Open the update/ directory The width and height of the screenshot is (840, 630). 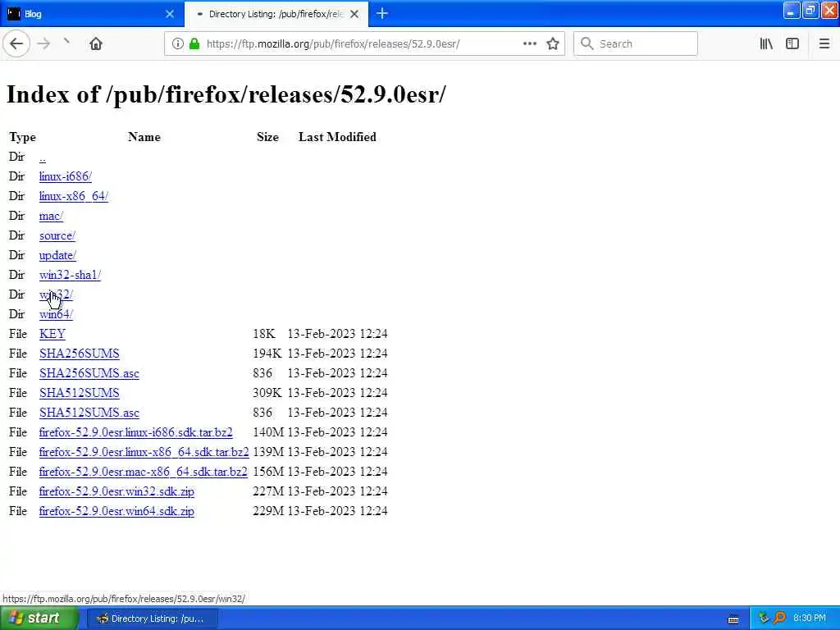pos(57,256)
